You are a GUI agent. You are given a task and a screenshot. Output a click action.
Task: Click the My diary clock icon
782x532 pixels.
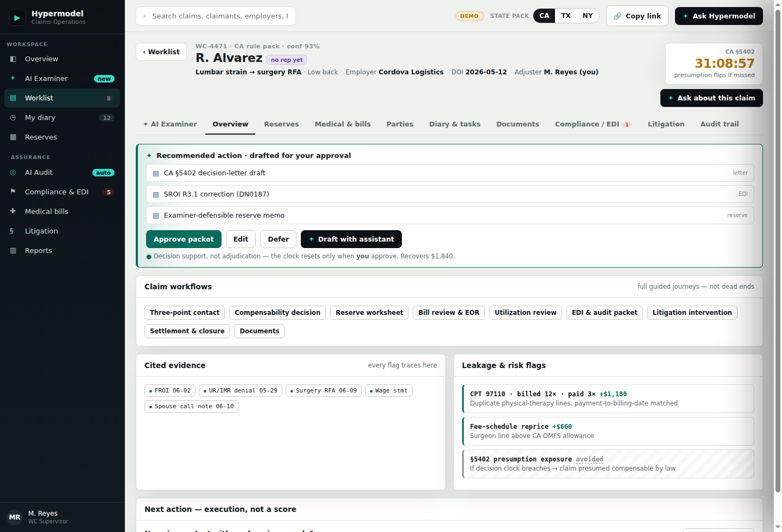click(x=13, y=118)
